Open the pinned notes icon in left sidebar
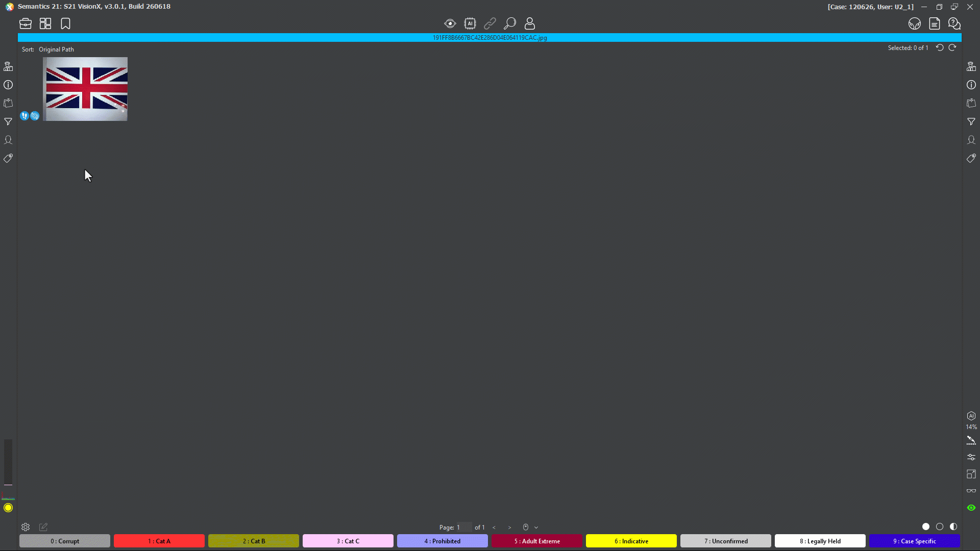The image size is (980, 551). [8, 103]
